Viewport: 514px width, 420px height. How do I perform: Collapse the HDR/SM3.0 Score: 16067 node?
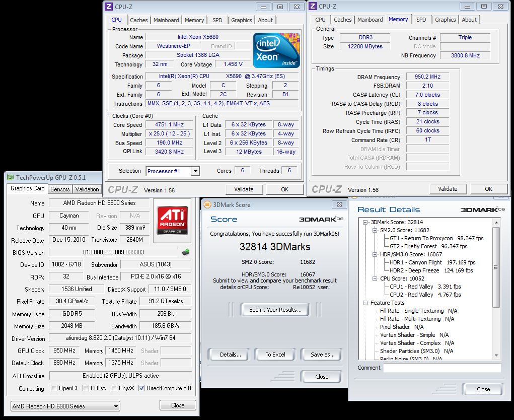(x=375, y=254)
